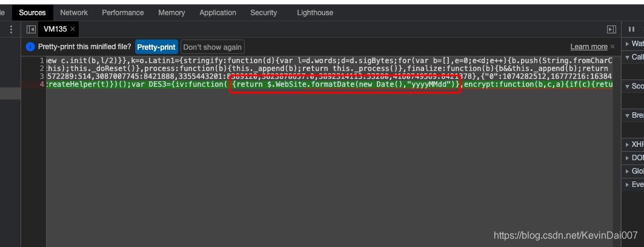Image resolution: width=644 pixels, height=247 pixels.
Task: Switch to the Performance tab
Action: (123, 13)
